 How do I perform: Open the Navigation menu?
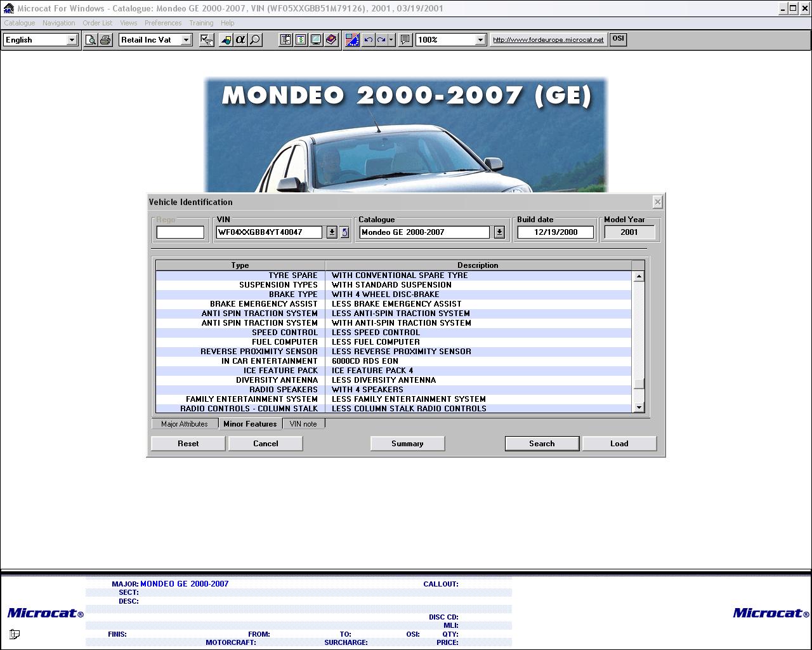58,23
